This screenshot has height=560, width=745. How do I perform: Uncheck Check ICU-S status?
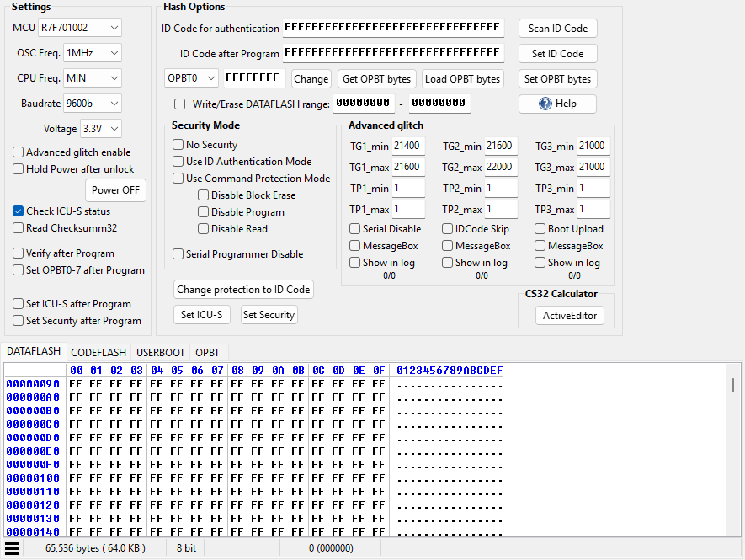coord(18,211)
